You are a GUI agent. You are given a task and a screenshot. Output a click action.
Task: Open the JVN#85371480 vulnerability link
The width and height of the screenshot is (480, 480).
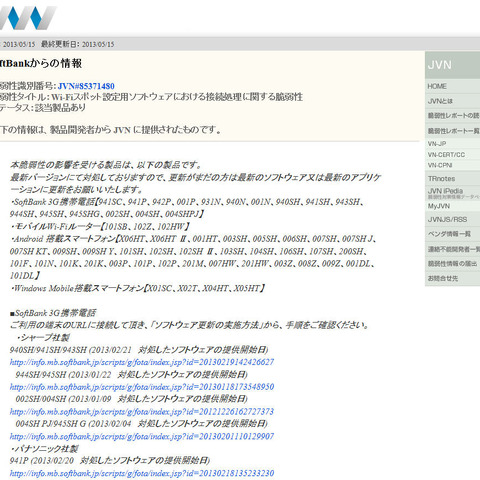(86, 86)
